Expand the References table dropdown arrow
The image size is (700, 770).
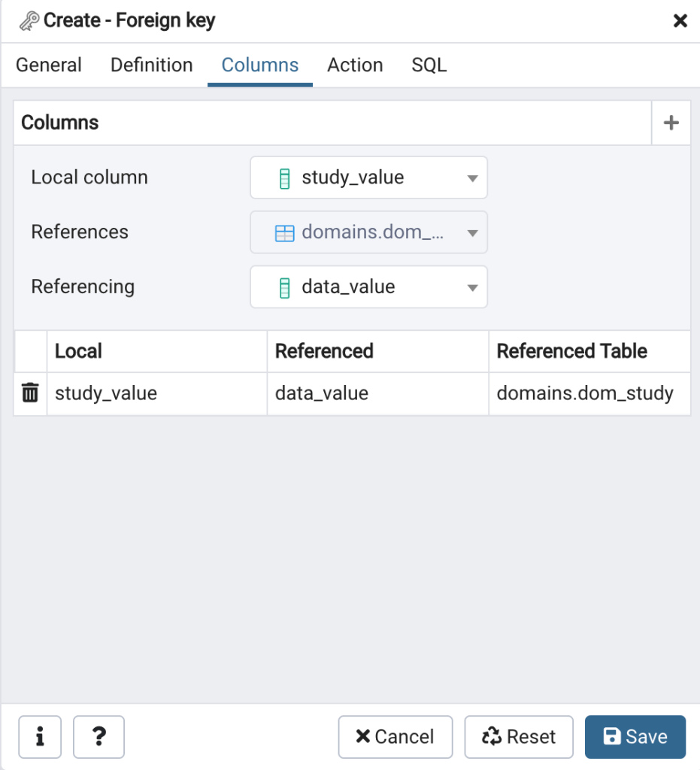pyautogui.click(x=472, y=232)
